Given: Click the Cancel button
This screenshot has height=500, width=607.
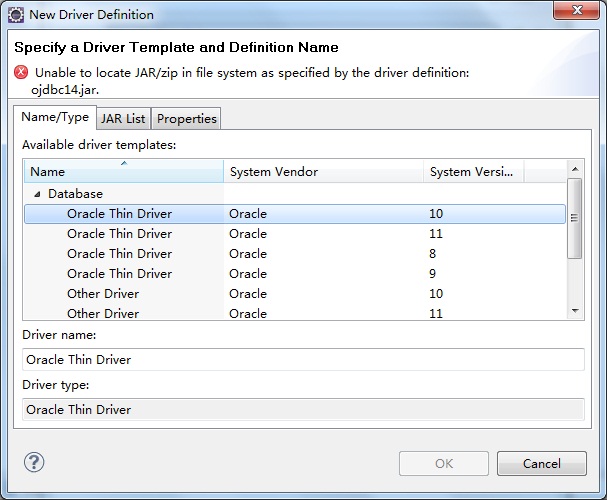Looking at the screenshot, I should point(542,464).
